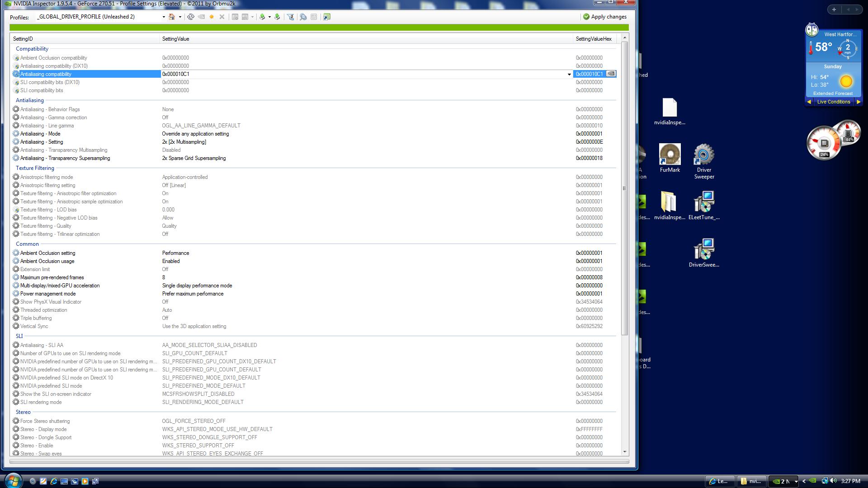Image resolution: width=868 pixels, height=488 pixels.
Task: Collapse the Common group header
Action: [27, 244]
